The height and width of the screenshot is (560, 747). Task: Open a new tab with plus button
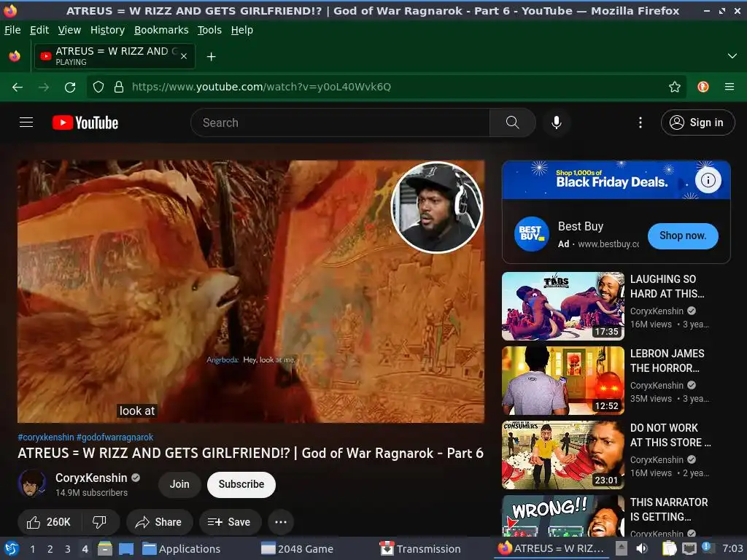[211, 57]
